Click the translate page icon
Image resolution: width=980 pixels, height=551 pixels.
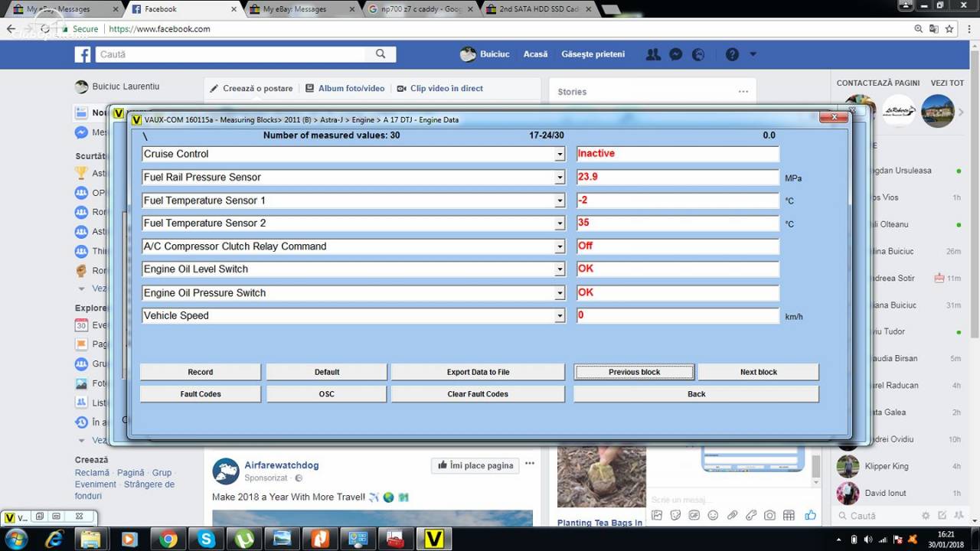(933, 29)
